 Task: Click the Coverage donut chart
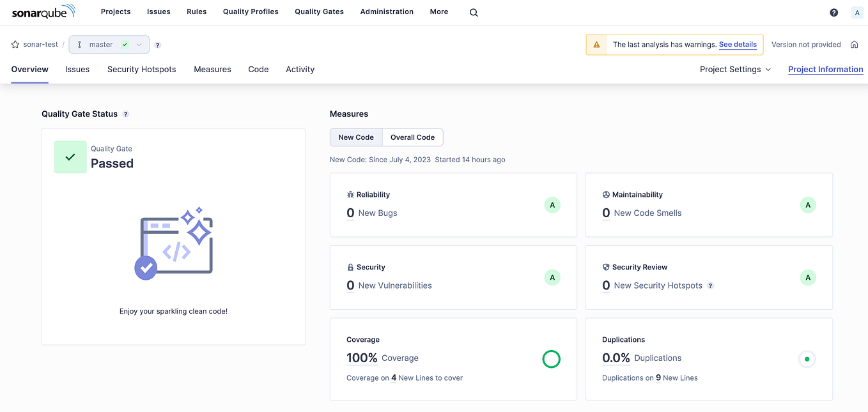point(551,359)
